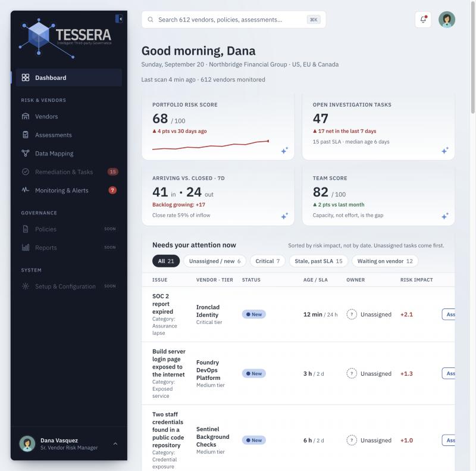Click unassigned owner icon in Foundry DevOps row
This screenshot has height=471, width=476.
point(352,373)
